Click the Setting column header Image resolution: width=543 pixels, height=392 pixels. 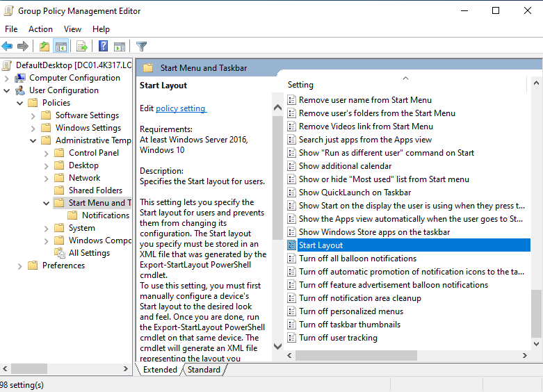point(300,85)
